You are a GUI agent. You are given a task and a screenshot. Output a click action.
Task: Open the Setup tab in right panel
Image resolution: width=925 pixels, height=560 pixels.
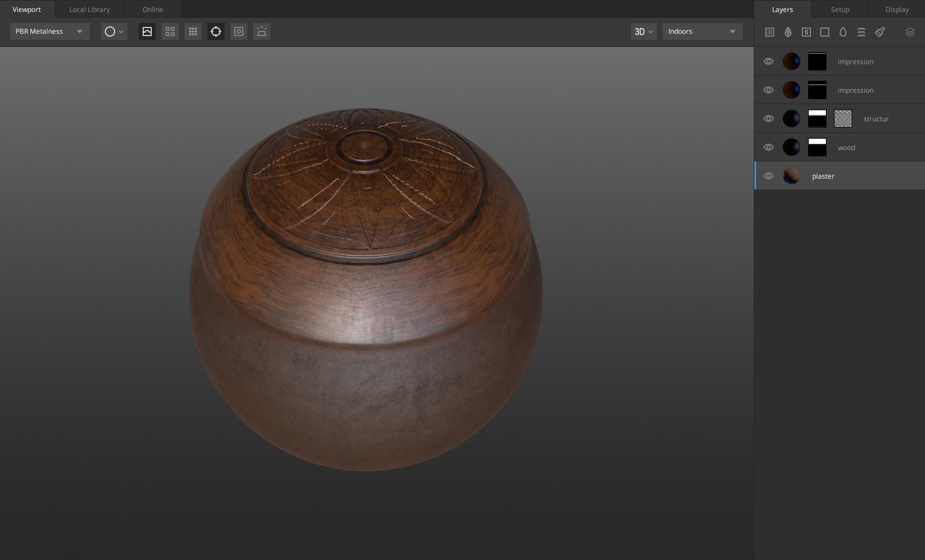coord(840,9)
